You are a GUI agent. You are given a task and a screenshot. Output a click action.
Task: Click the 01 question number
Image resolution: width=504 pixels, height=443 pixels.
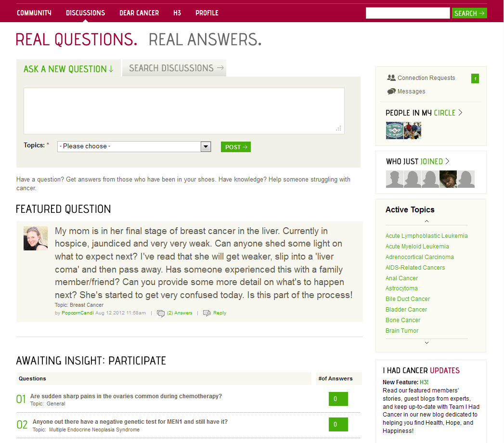[21, 399]
